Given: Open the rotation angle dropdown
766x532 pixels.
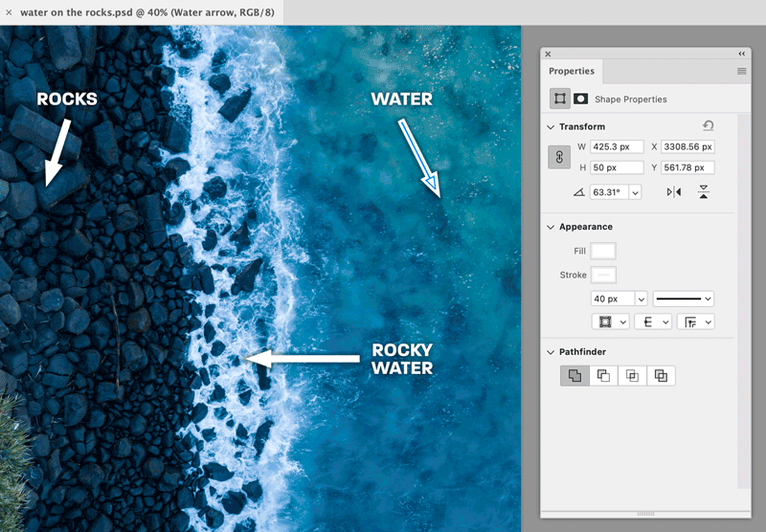Looking at the screenshot, I should click(635, 192).
